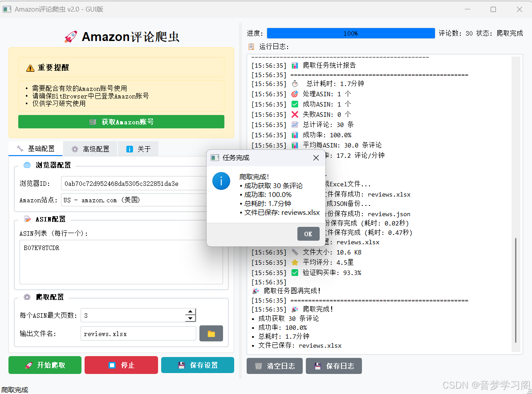The width and height of the screenshot is (532, 394).
Task: Open the 关于 tab
Action: click(138, 149)
